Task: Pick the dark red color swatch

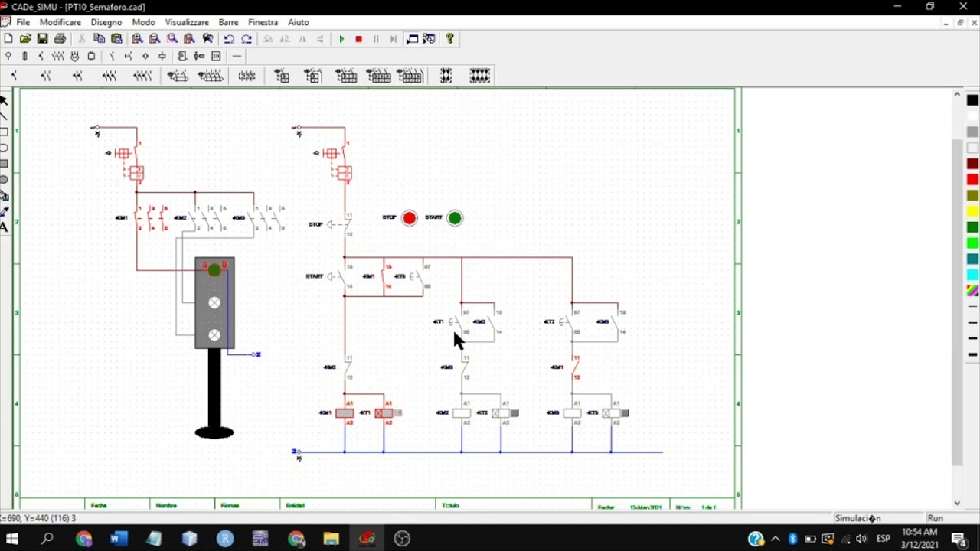Action: (972, 164)
